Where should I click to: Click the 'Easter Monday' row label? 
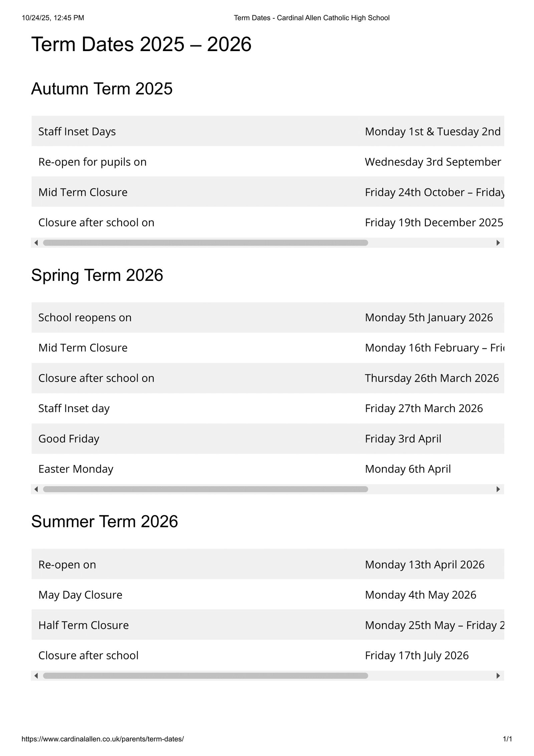tap(76, 469)
